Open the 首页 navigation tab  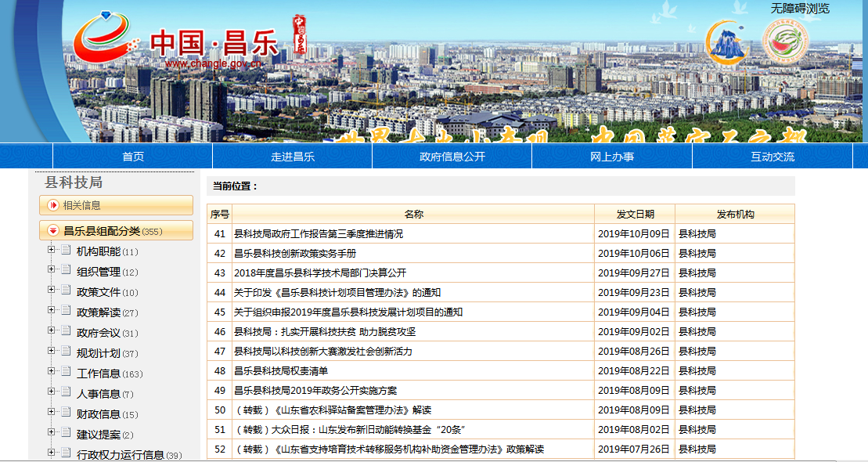[x=133, y=157]
